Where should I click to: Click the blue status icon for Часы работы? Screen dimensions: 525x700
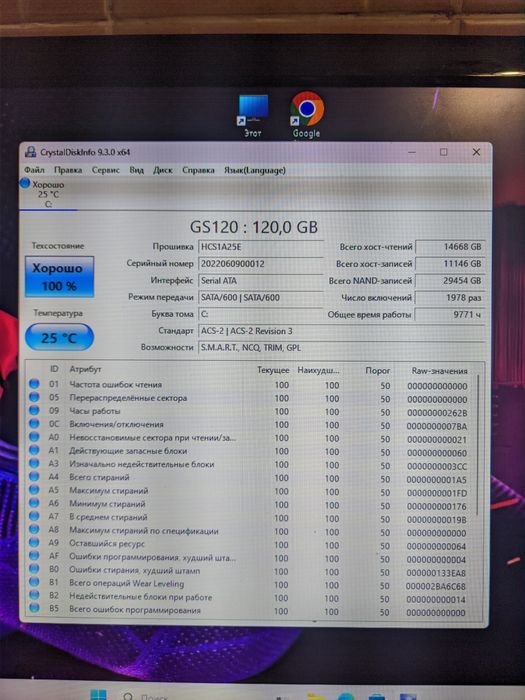tap(34, 410)
